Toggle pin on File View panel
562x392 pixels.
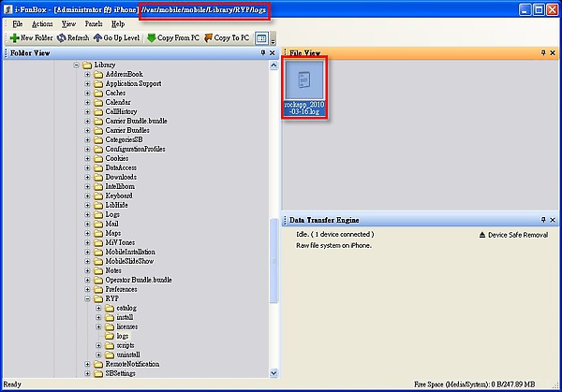(x=542, y=53)
